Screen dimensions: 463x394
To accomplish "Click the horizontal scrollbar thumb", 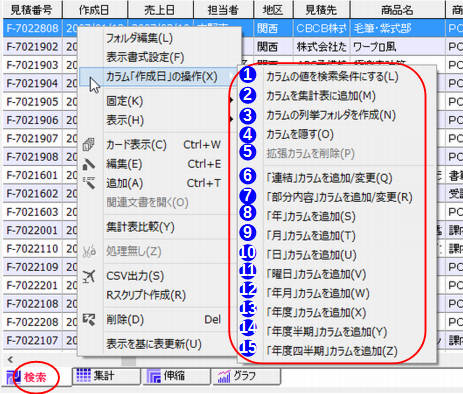I will pos(128,361).
